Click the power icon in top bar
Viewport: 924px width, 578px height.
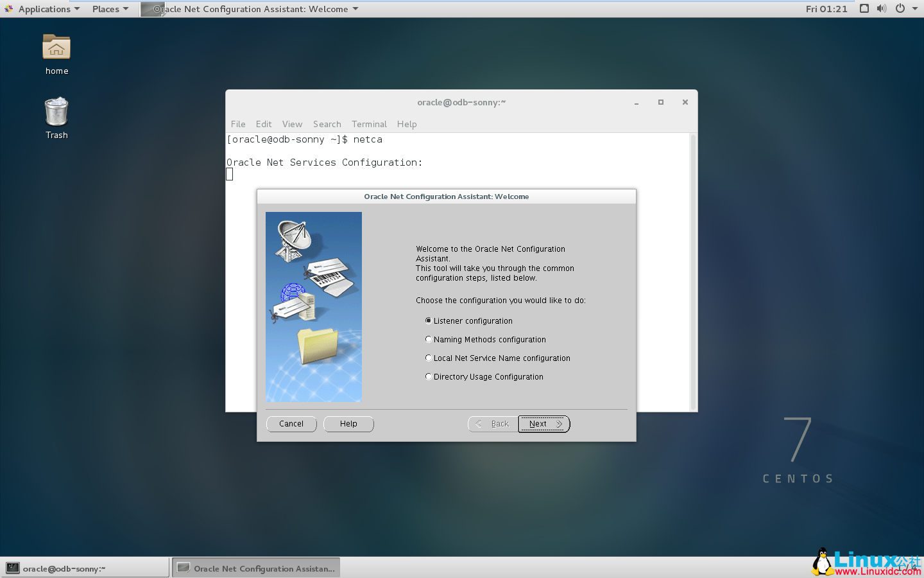900,9
